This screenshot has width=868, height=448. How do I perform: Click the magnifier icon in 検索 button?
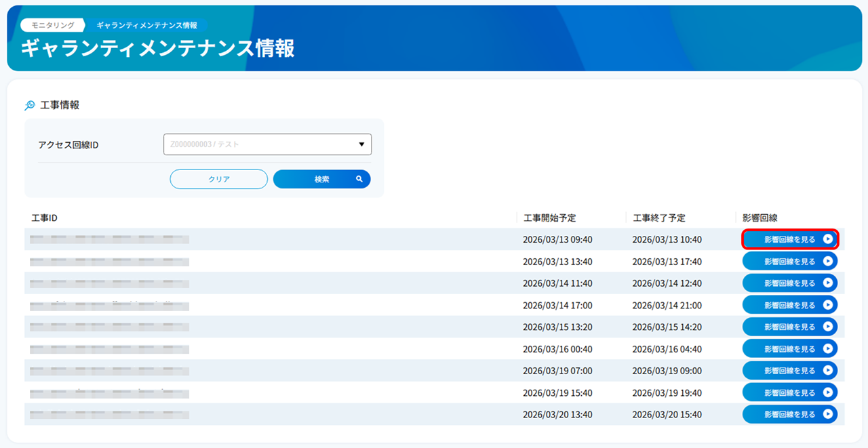359,179
